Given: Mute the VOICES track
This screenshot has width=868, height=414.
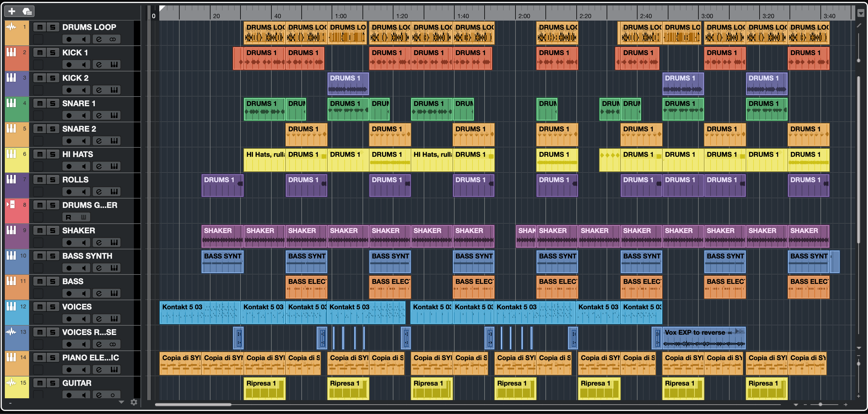Looking at the screenshot, I should pyautogui.click(x=40, y=307).
